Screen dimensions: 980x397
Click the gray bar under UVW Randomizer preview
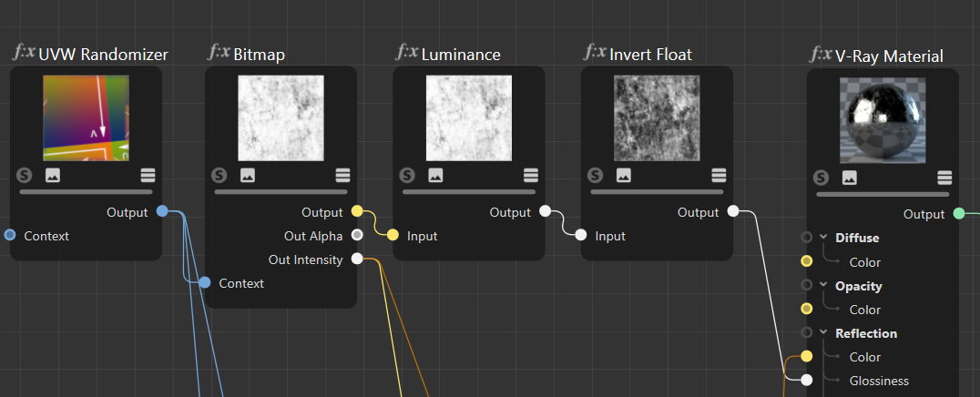point(87,192)
